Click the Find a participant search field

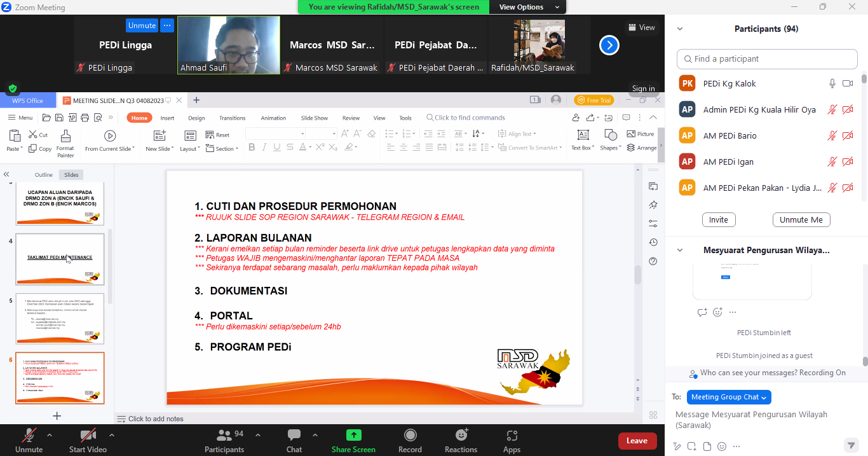(x=767, y=59)
